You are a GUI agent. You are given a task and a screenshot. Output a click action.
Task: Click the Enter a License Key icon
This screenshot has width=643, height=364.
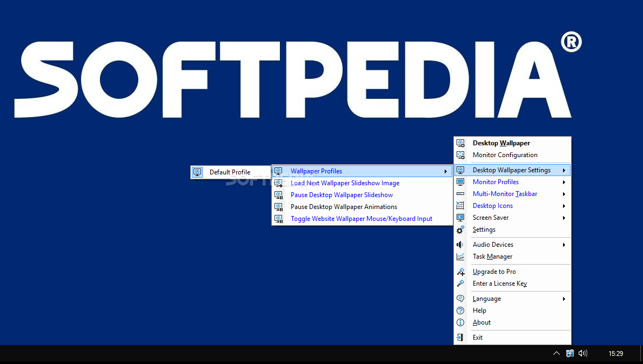(460, 284)
